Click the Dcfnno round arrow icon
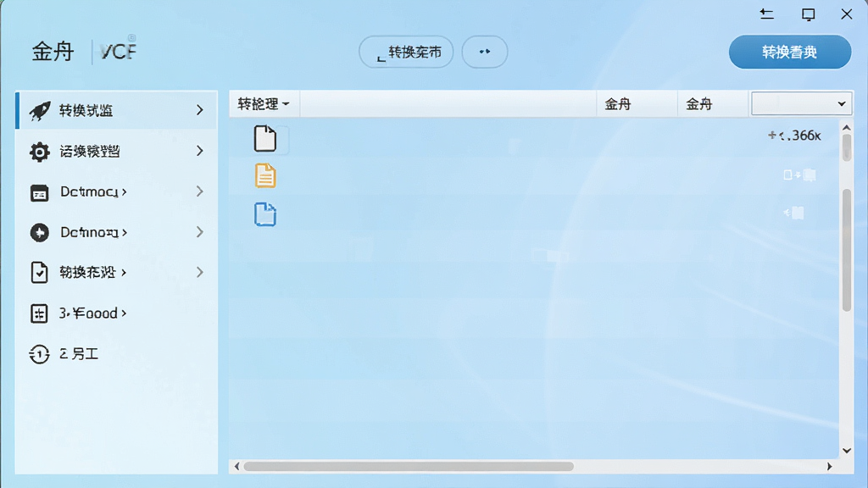The height and width of the screenshot is (488, 868). point(39,232)
